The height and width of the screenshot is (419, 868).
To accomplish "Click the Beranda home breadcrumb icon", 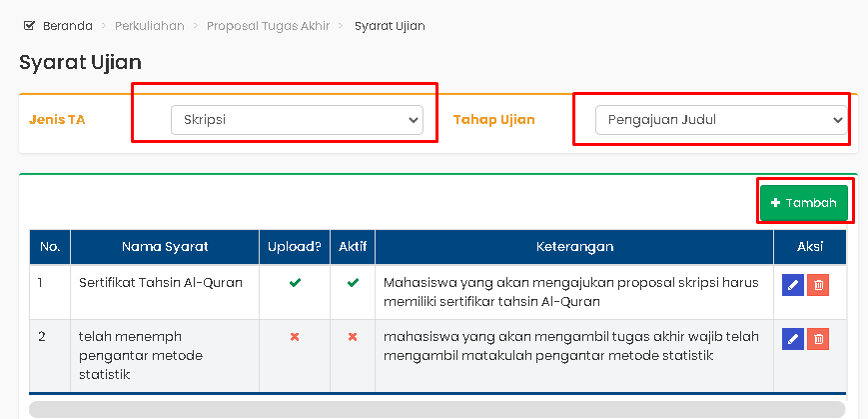I will tap(29, 26).
